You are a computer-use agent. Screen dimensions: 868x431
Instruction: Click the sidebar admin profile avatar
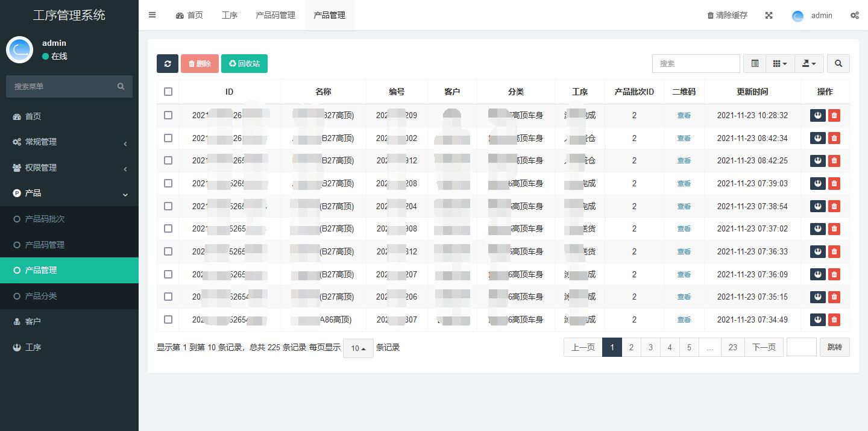tap(19, 49)
